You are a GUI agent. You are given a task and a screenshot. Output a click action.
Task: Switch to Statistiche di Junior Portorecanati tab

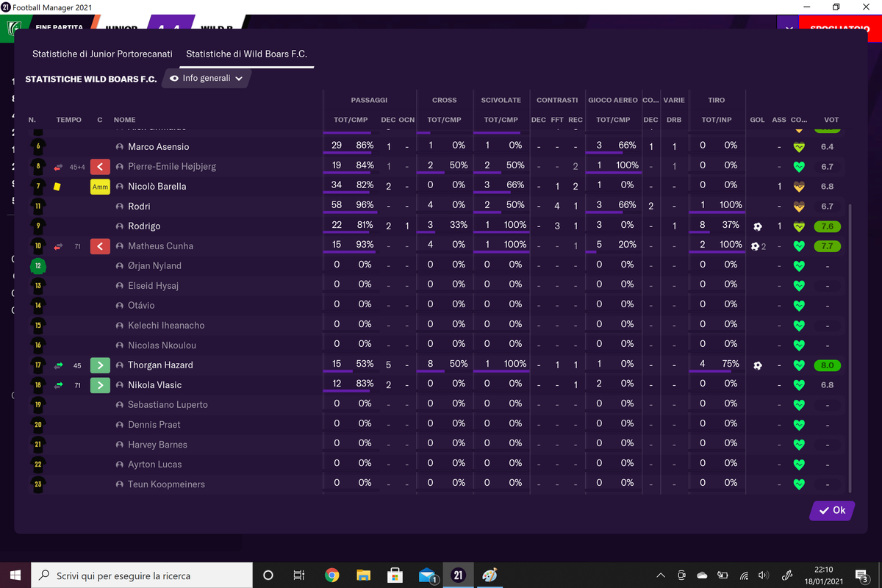(102, 54)
